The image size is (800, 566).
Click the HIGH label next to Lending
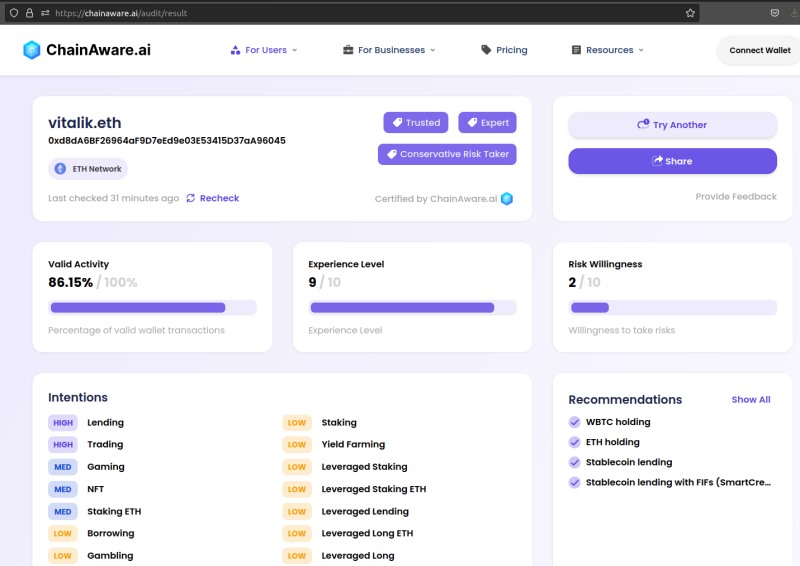(63, 423)
